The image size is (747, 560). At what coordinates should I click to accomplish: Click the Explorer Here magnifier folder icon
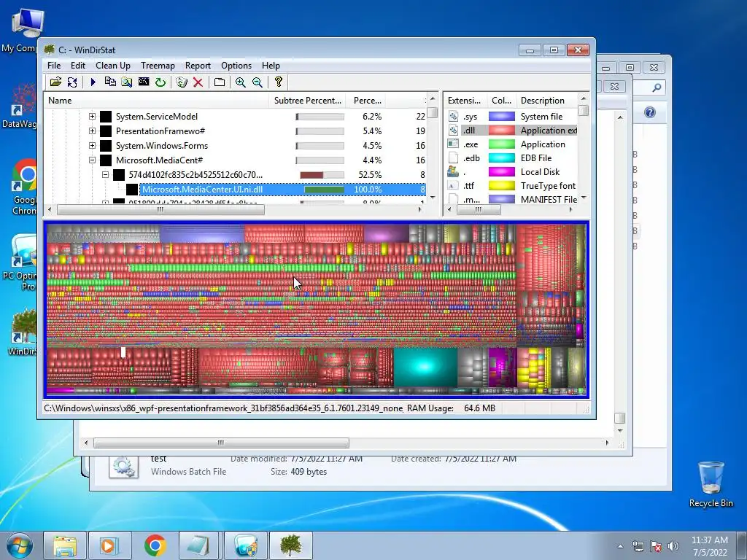point(127,82)
